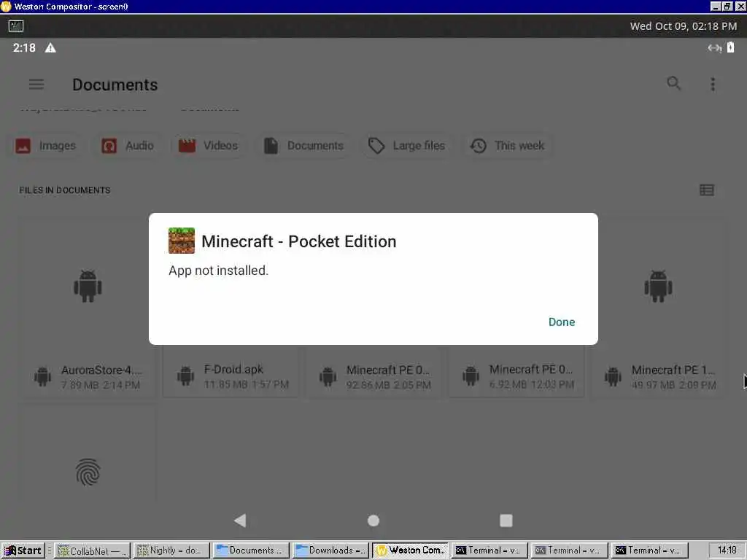Screen dimensions: 747x560
Task: Open the Minecraft PE 6.92 MB file
Action: click(516, 376)
